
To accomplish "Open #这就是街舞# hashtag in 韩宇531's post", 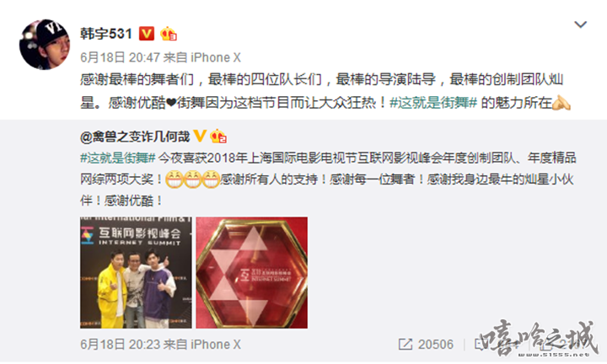I will click(x=432, y=103).
